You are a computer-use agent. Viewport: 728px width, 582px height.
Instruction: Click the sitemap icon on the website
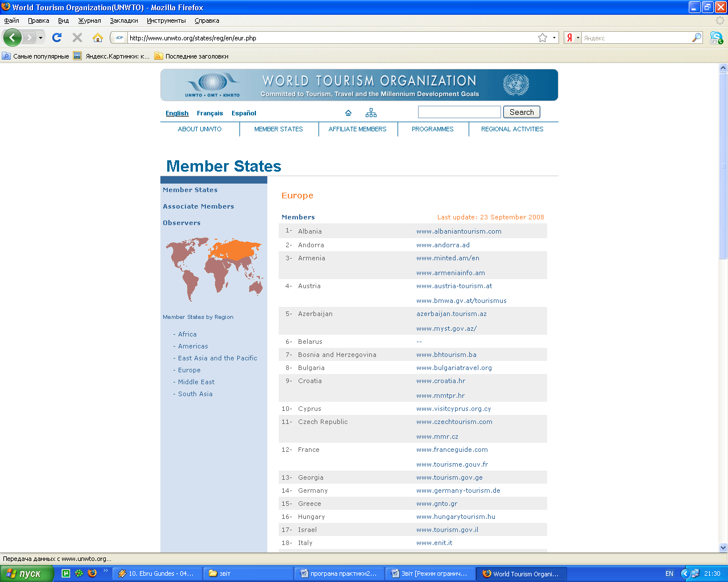point(371,113)
